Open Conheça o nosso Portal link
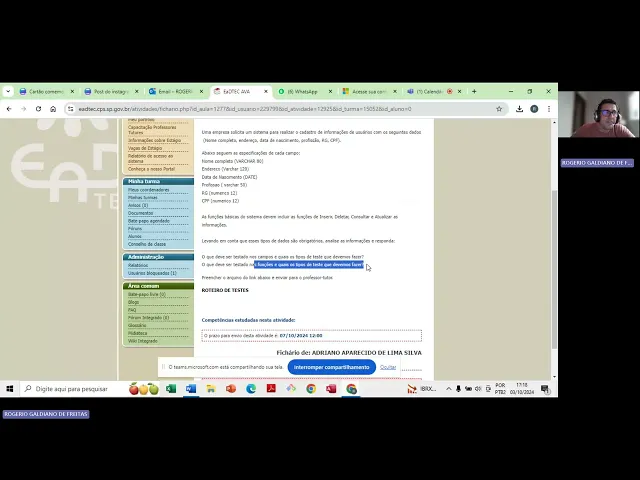 (x=151, y=169)
